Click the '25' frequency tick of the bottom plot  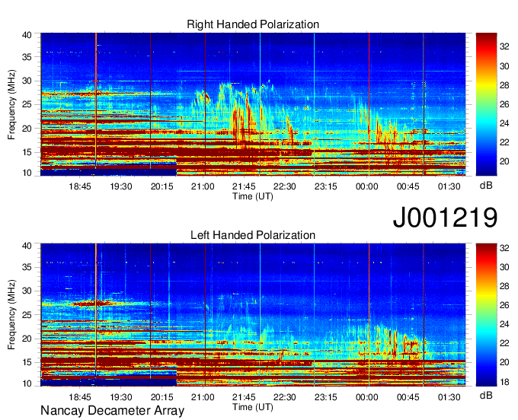pos(27,315)
